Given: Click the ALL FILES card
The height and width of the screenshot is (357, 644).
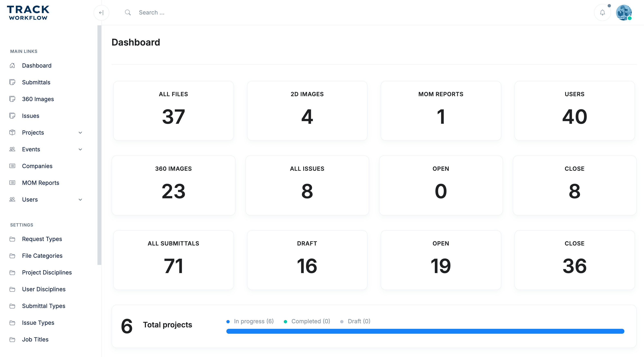Looking at the screenshot, I should [x=173, y=111].
